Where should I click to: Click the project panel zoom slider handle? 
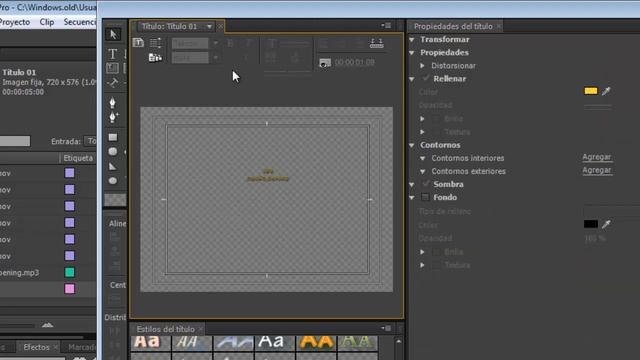(x=47, y=325)
